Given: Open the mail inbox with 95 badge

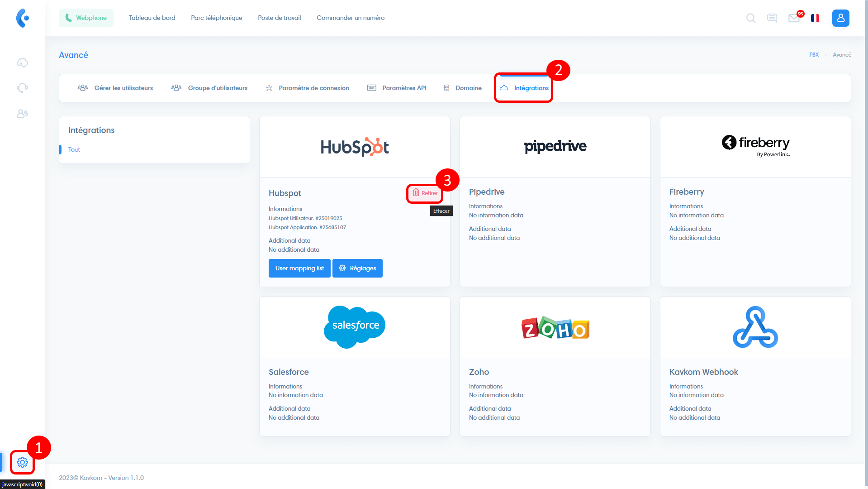Looking at the screenshot, I should [794, 18].
